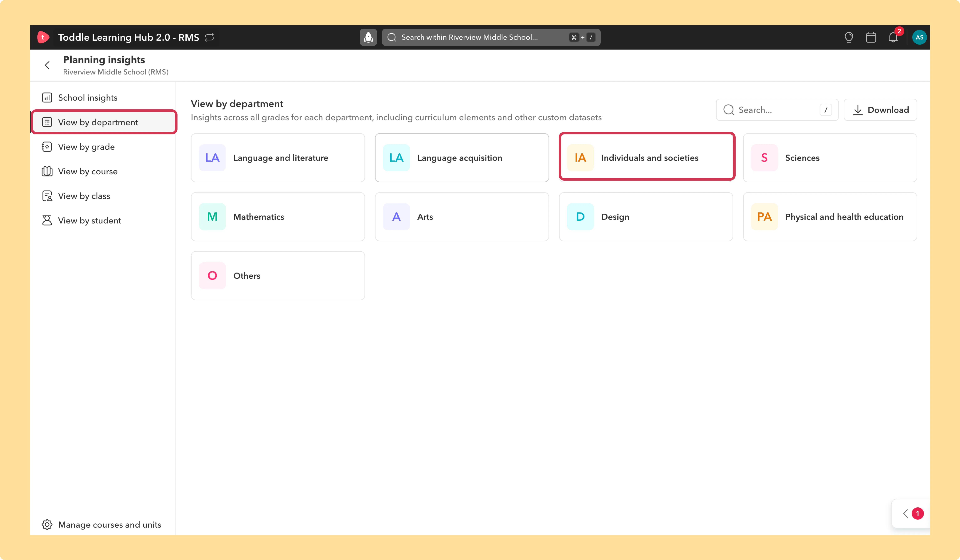Click the teal LA Language acquisition badge
This screenshot has width=960, height=560.
tap(396, 158)
